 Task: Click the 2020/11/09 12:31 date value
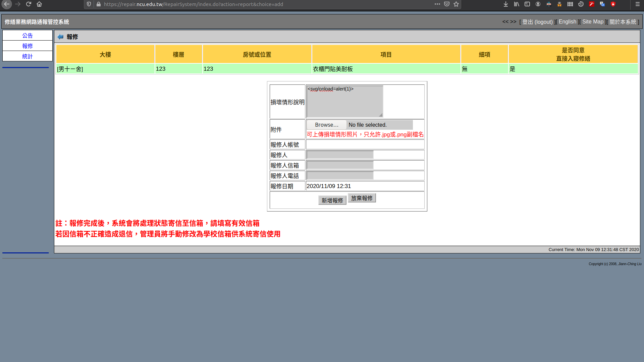(329, 186)
